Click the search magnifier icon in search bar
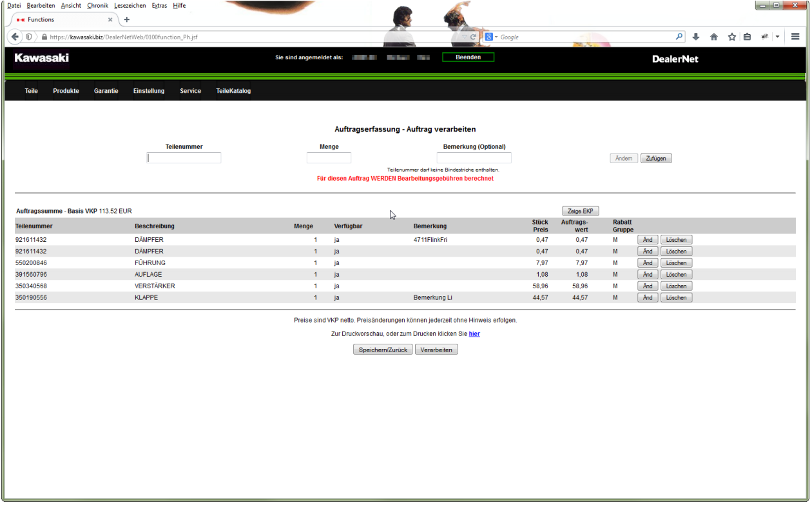Image resolution: width=812 pixels, height=505 pixels. [679, 37]
